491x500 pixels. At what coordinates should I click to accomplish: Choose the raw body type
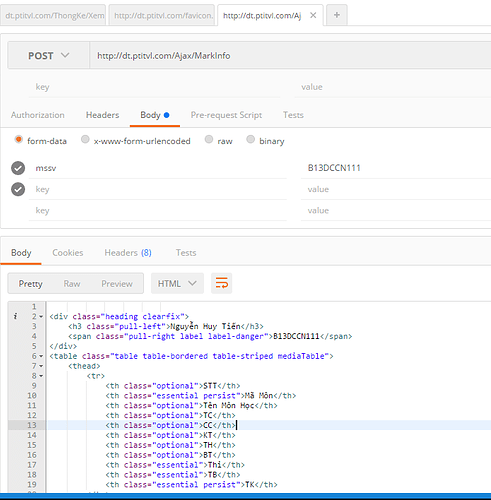[x=209, y=139]
